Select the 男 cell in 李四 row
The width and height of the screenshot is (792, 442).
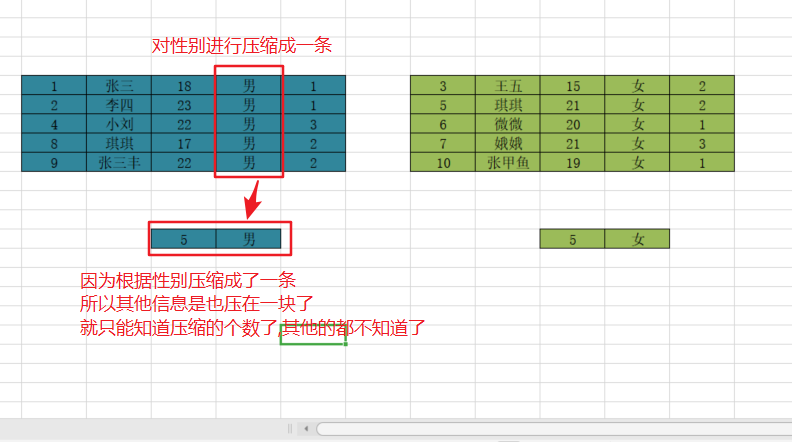click(x=249, y=105)
